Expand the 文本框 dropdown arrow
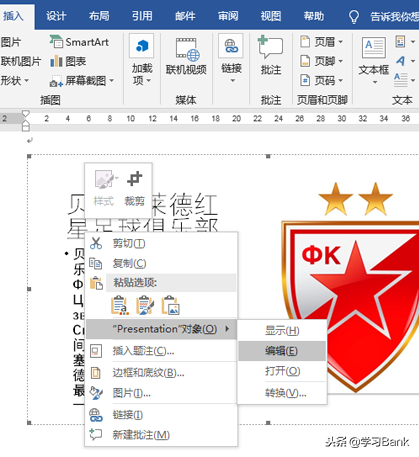The image size is (419, 457). click(x=375, y=82)
